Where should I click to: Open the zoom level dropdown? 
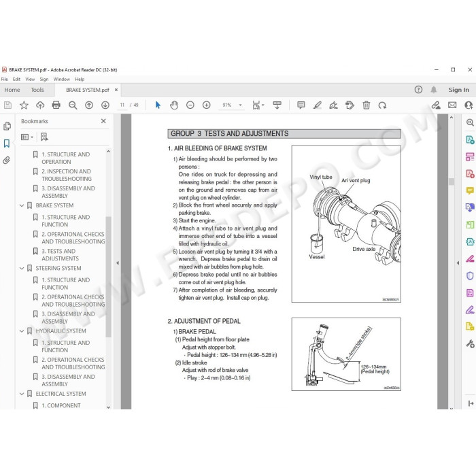point(241,105)
